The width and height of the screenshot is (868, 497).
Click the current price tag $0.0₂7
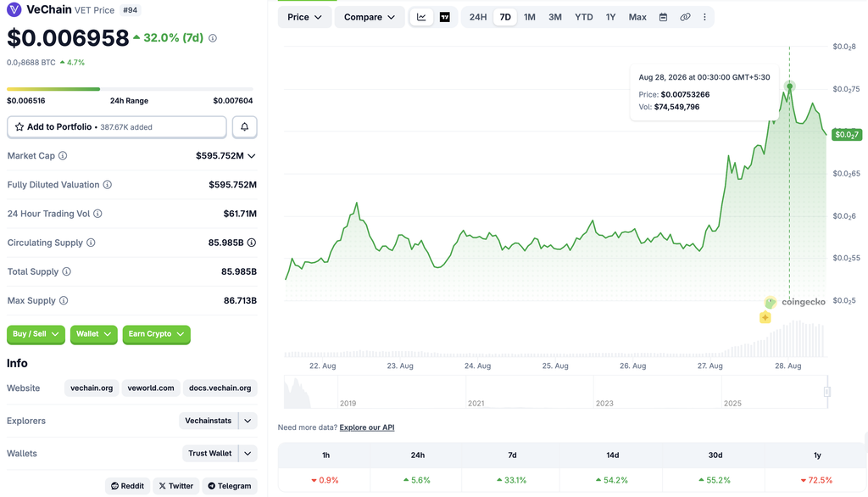847,135
